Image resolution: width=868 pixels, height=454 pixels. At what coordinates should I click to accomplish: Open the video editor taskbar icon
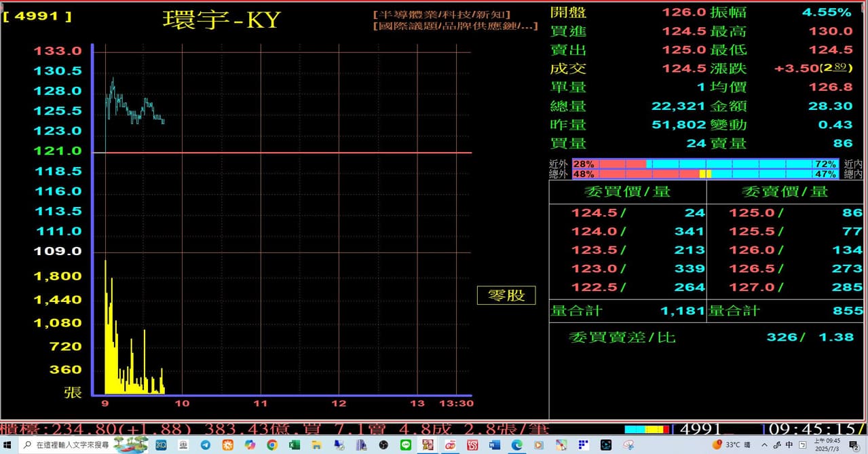tap(606, 446)
